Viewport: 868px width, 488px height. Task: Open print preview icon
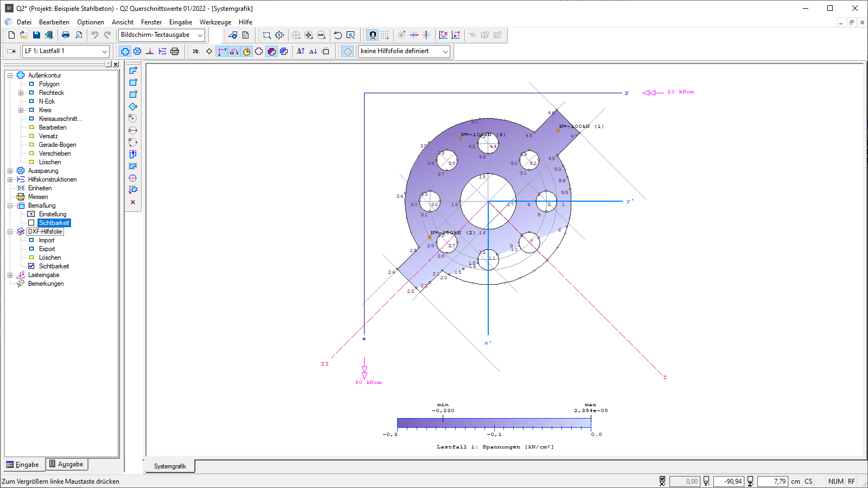[x=79, y=35]
